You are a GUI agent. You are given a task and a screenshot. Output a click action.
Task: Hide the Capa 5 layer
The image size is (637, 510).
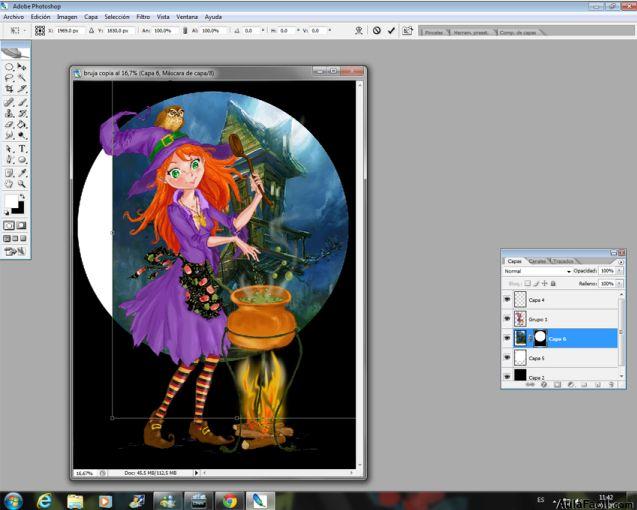pos(507,358)
